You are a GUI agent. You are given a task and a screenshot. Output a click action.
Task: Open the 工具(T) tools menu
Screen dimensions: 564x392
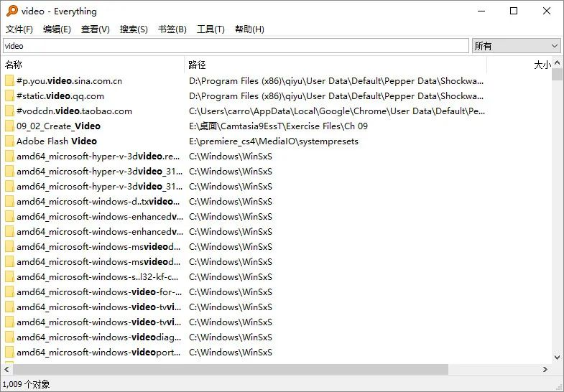pos(211,29)
